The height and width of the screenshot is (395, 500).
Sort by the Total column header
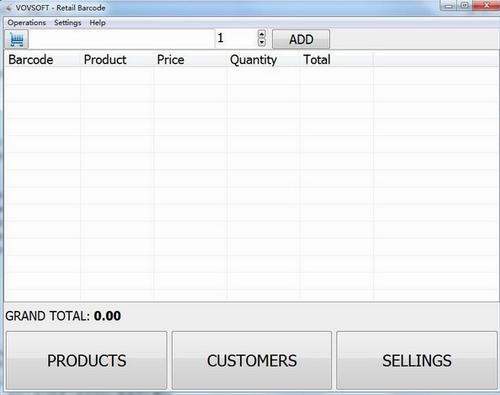(337, 60)
